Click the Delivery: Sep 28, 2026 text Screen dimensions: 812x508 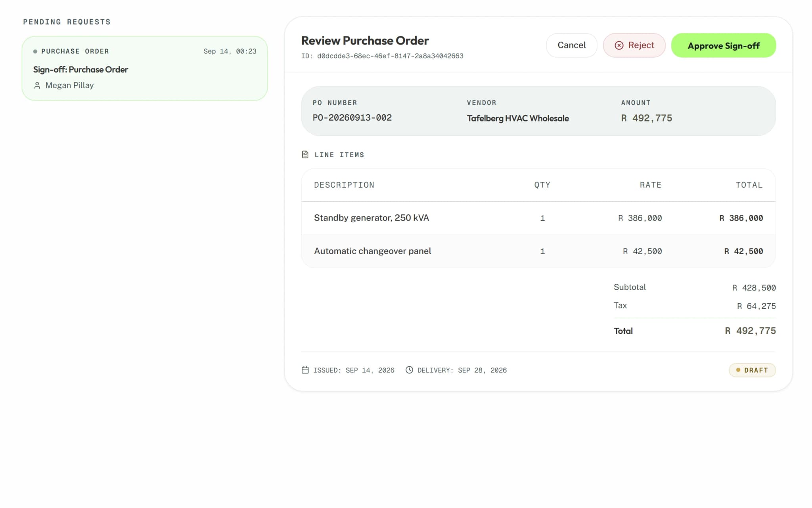tap(462, 370)
